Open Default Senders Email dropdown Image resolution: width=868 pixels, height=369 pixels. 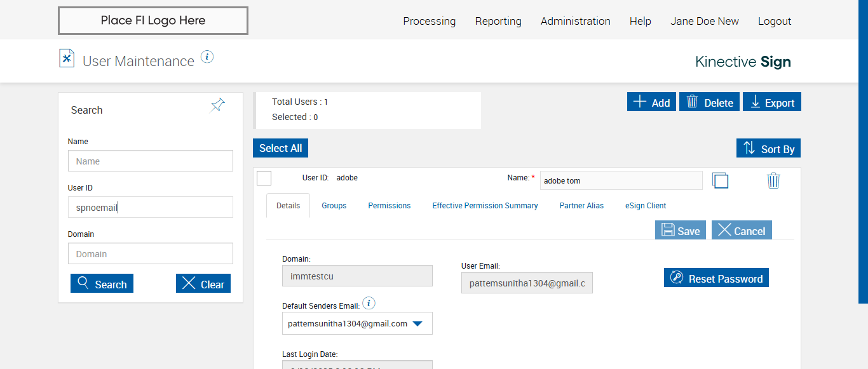point(417,323)
